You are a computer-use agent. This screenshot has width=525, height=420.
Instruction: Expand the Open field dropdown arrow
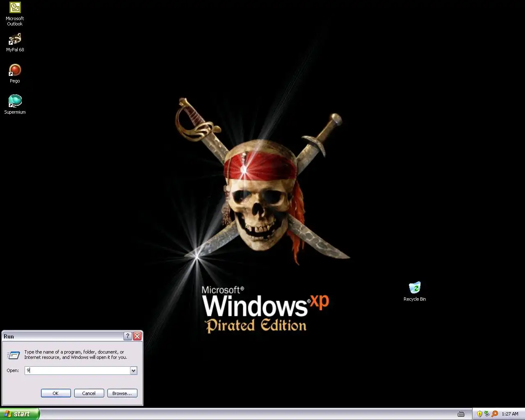[x=133, y=370]
